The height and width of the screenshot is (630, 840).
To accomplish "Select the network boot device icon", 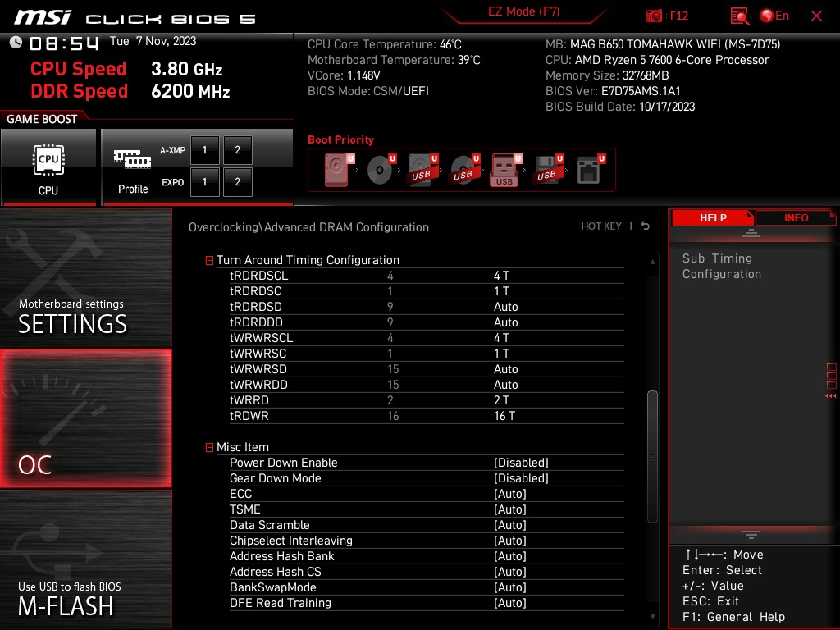I will tap(591, 169).
